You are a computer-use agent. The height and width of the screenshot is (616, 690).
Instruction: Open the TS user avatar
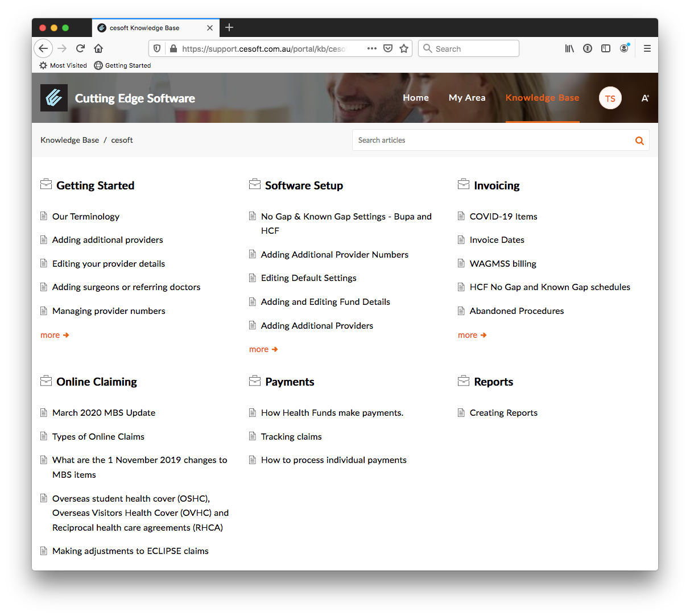pos(610,98)
